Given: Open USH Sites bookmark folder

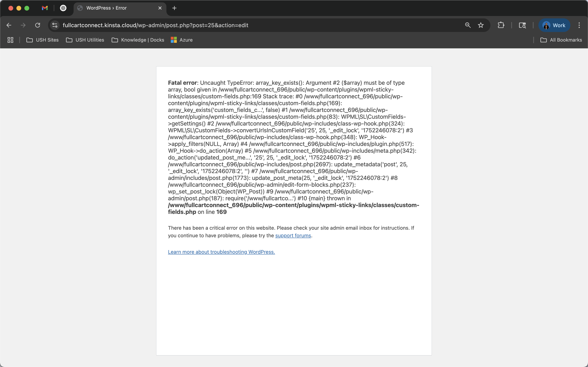Looking at the screenshot, I should [43, 40].
